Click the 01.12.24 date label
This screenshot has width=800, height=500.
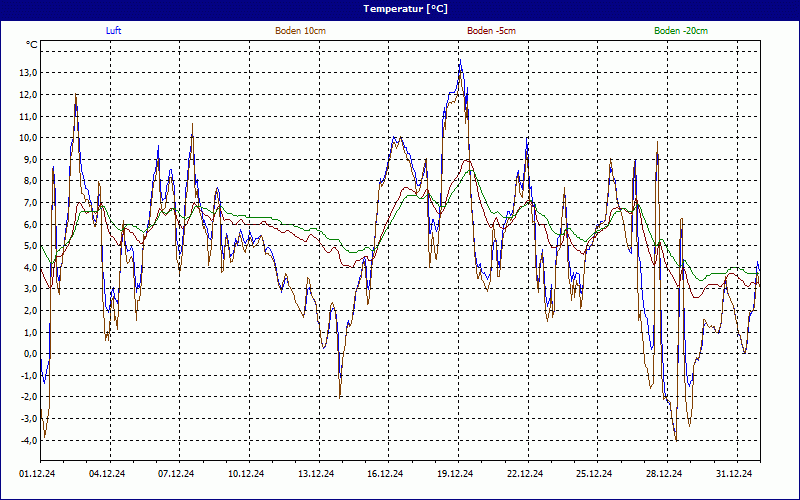37,474
